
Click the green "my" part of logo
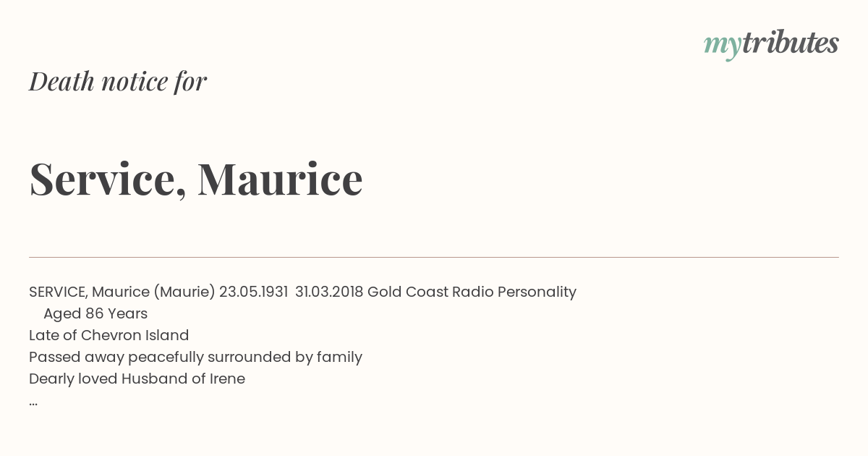pyautogui.click(x=723, y=46)
